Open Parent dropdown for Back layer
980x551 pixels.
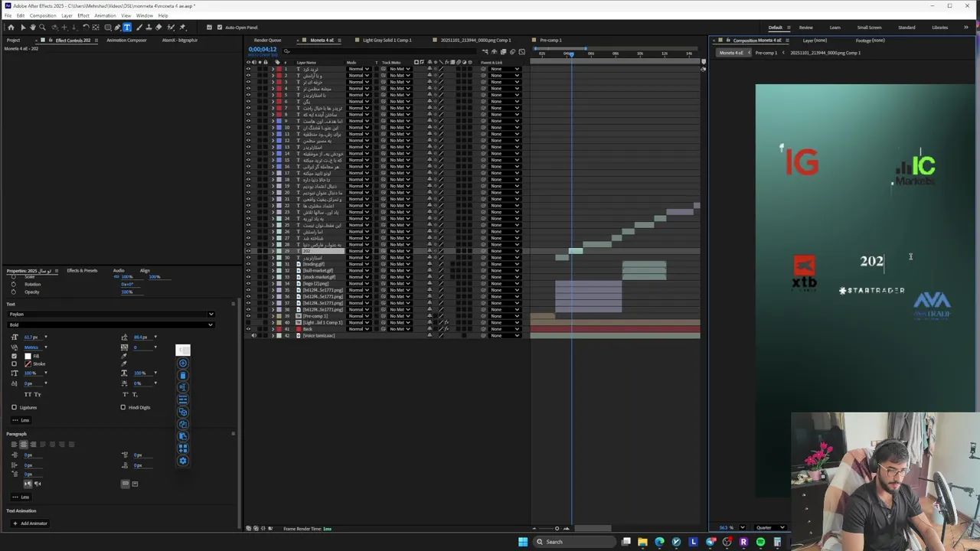[x=505, y=329]
